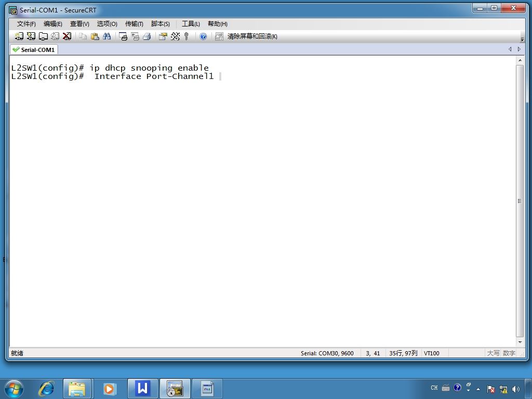
Task: Click the SecureCRT taskbar button
Action: point(175,389)
